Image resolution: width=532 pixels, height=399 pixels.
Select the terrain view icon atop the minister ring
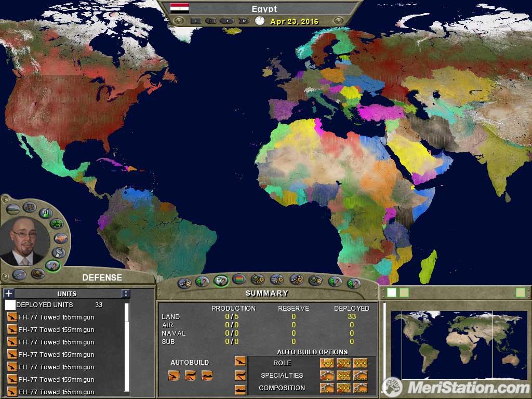13,207
